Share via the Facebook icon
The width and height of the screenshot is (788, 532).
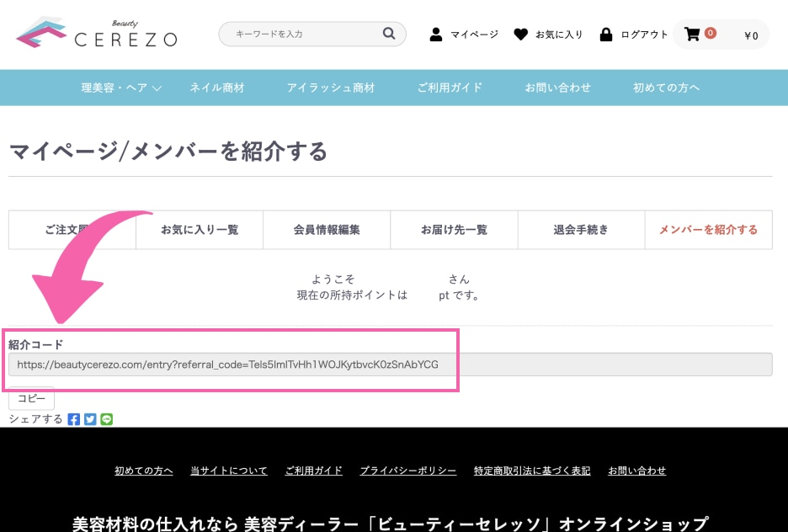tap(74, 419)
